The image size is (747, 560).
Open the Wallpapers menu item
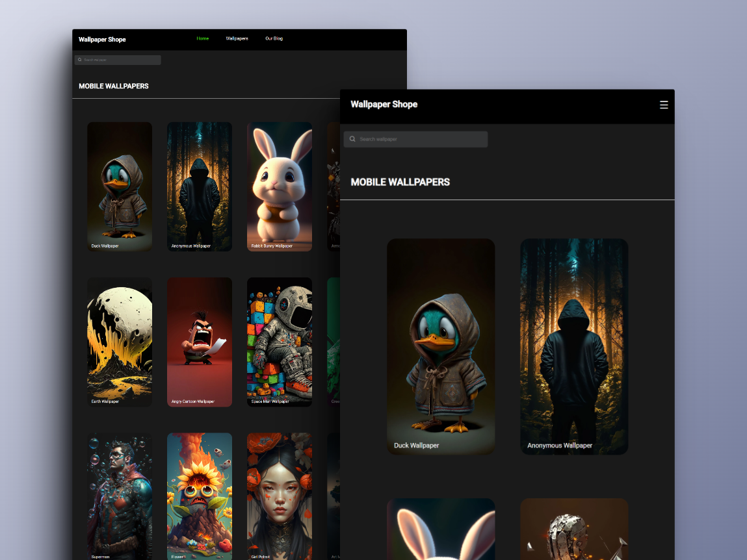(x=237, y=38)
